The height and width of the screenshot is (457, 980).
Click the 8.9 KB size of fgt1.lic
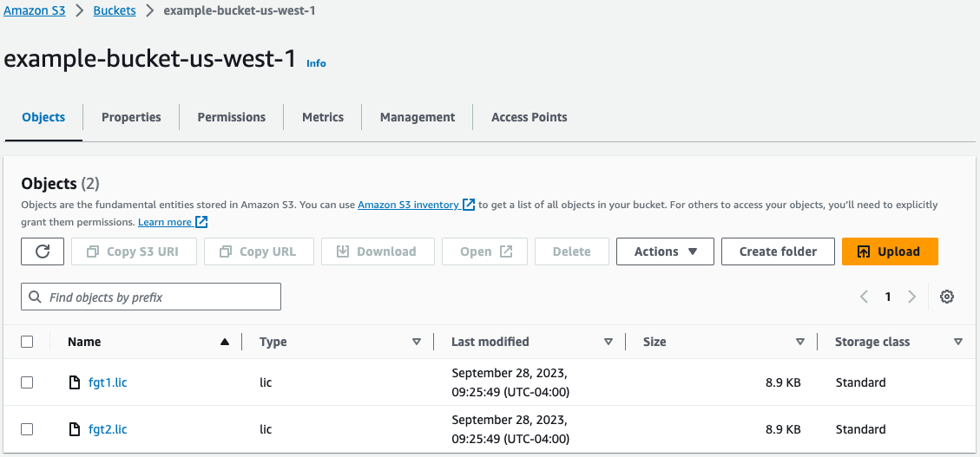pyautogui.click(x=783, y=382)
